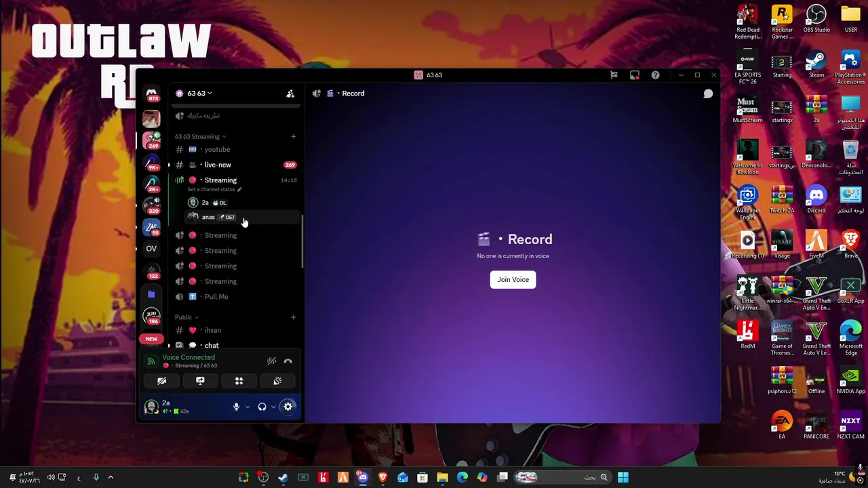Collapse the Public category
Viewport: 868px width, 488px height.
point(186,317)
